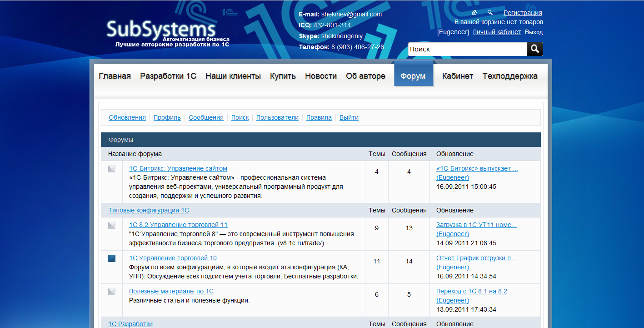Image resolution: width=644 pixels, height=328 pixels.
Task: Click text В вашей корзине нет товаров
Action: [x=499, y=22]
